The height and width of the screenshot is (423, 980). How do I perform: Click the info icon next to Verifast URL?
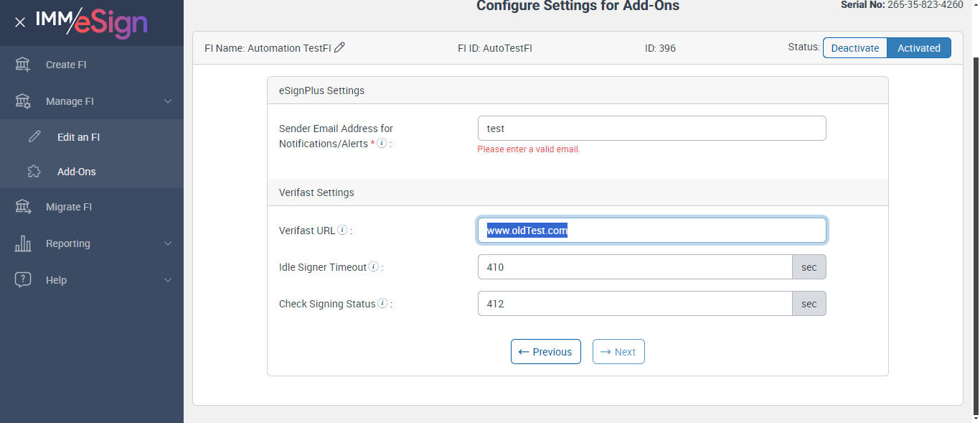(x=343, y=231)
